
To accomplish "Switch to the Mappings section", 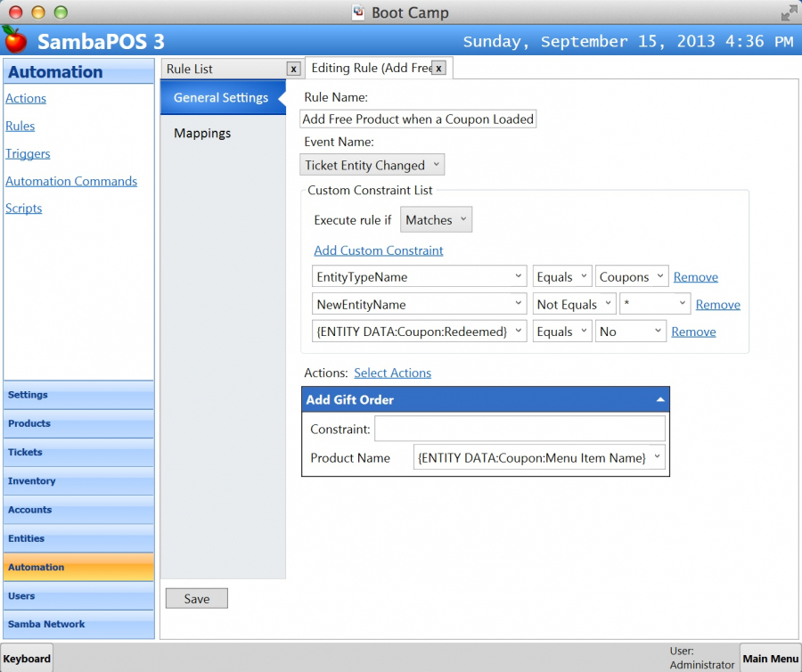I will pos(202,133).
